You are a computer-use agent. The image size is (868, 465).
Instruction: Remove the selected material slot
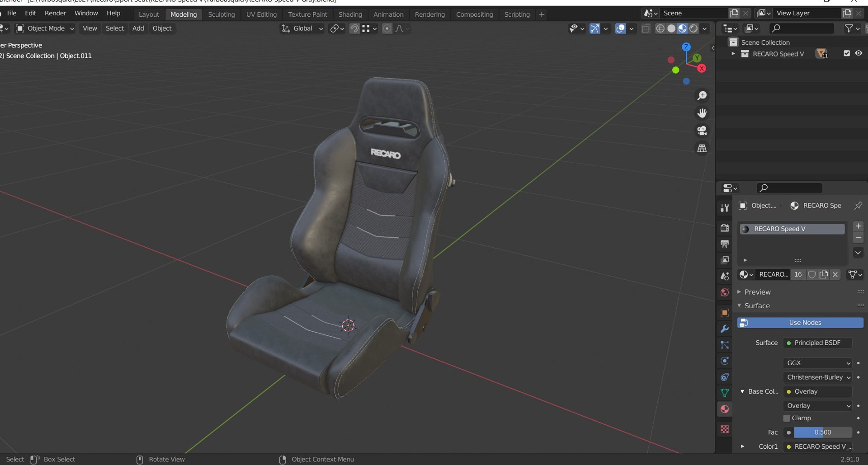tap(858, 238)
